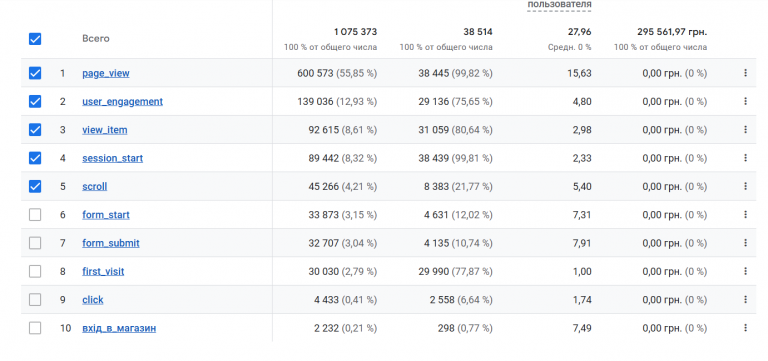Open the three-dot menu for session_start row
This screenshot has width=768, height=361.
(745, 158)
